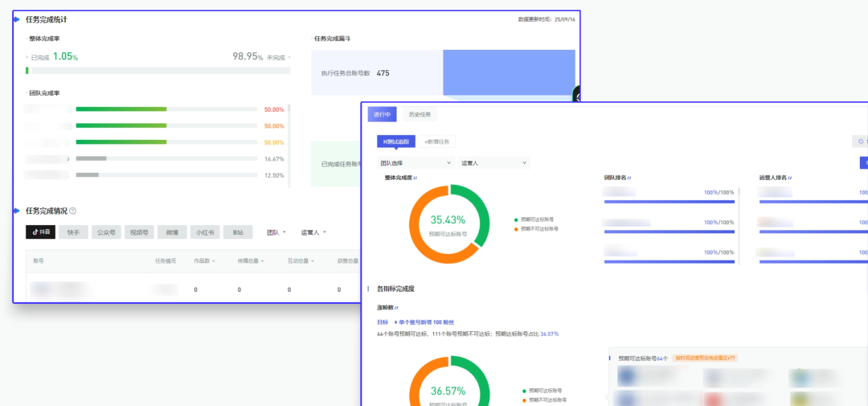Viewport: 868px width, 406px height.
Task: Select the 小红书 platform tab
Action: 205,232
